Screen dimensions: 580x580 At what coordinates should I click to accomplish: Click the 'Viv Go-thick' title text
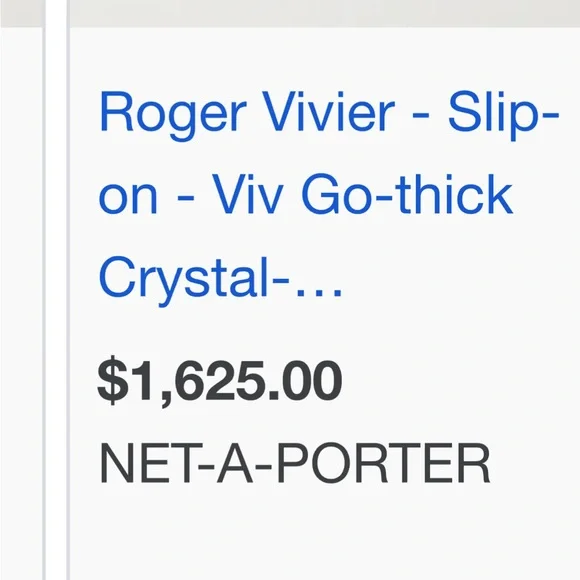[362, 194]
